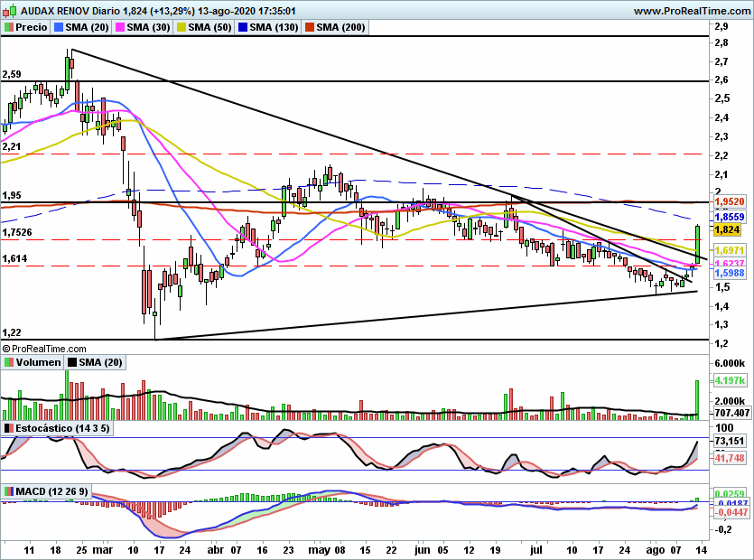Click the 1,6971 SMA 50 value tag

[x=730, y=250]
